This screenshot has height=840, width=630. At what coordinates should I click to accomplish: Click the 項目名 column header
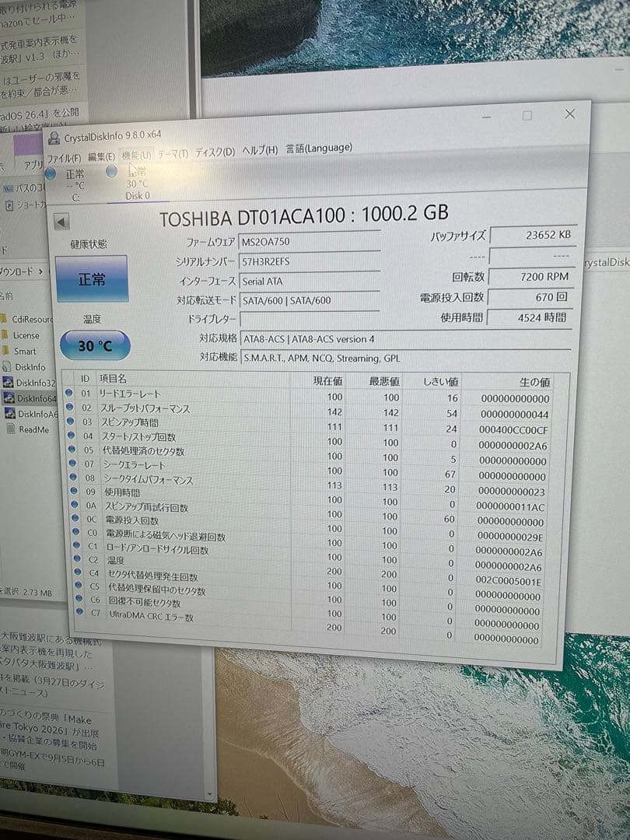click(x=113, y=379)
